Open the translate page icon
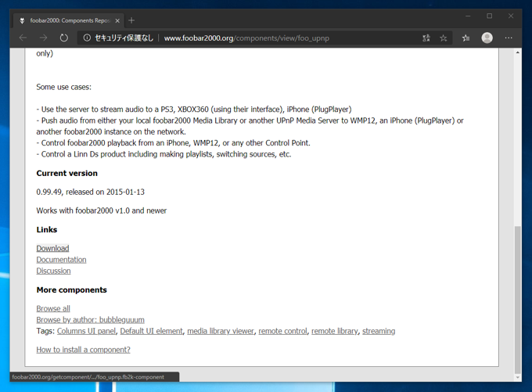Image resolution: width=532 pixels, height=392 pixels. 426,38
